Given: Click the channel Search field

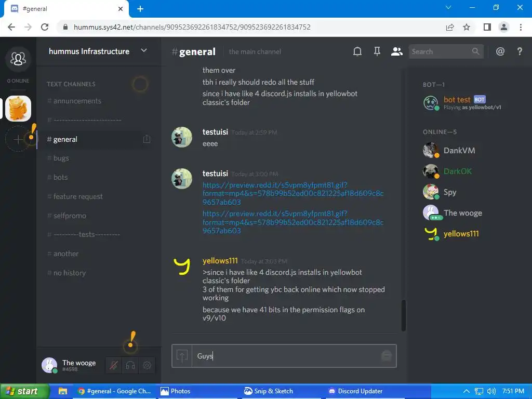Looking at the screenshot, I should click(446, 51).
